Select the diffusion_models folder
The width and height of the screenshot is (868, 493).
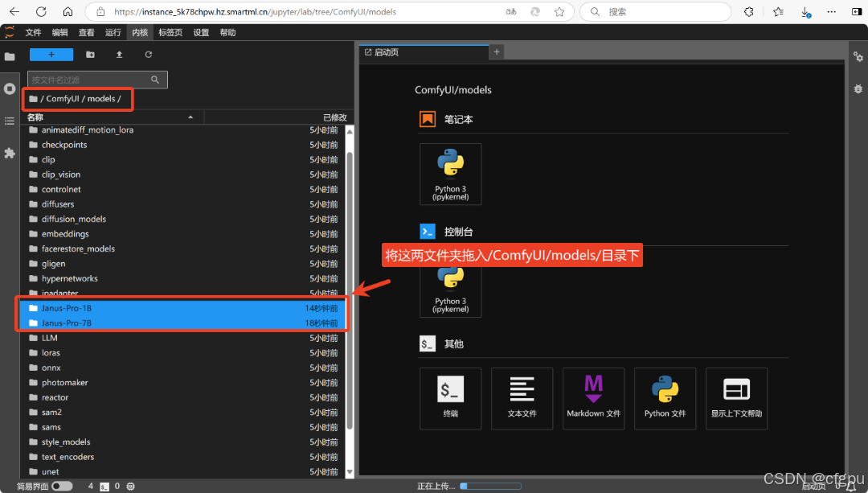coord(182,219)
